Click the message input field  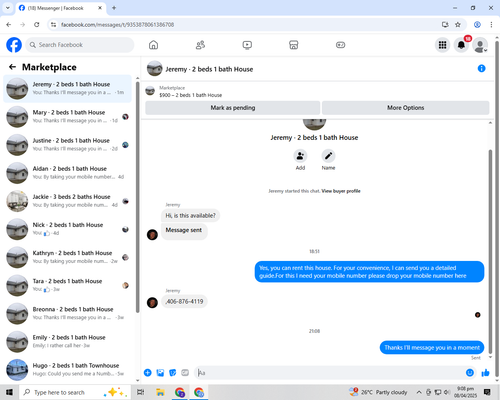pyautogui.click(x=329, y=373)
